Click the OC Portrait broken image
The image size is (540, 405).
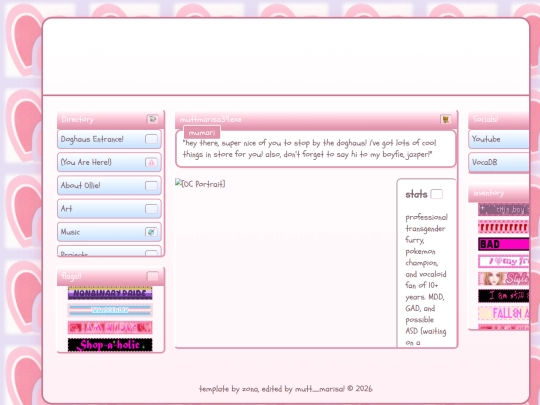pyautogui.click(x=200, y=184)
